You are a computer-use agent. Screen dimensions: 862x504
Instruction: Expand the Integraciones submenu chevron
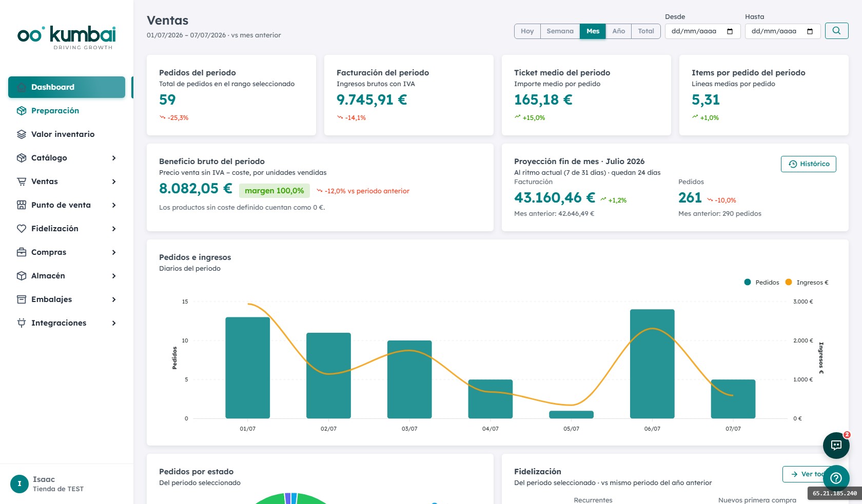tap(114, 323)
